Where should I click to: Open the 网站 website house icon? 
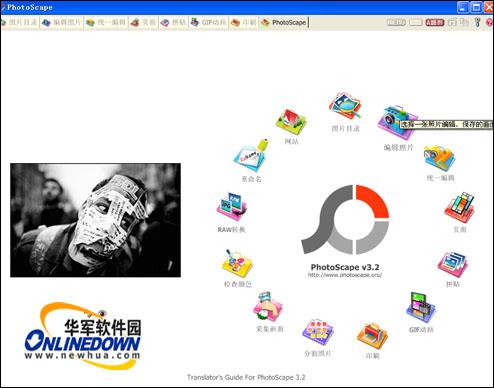(x=291, y=121)
